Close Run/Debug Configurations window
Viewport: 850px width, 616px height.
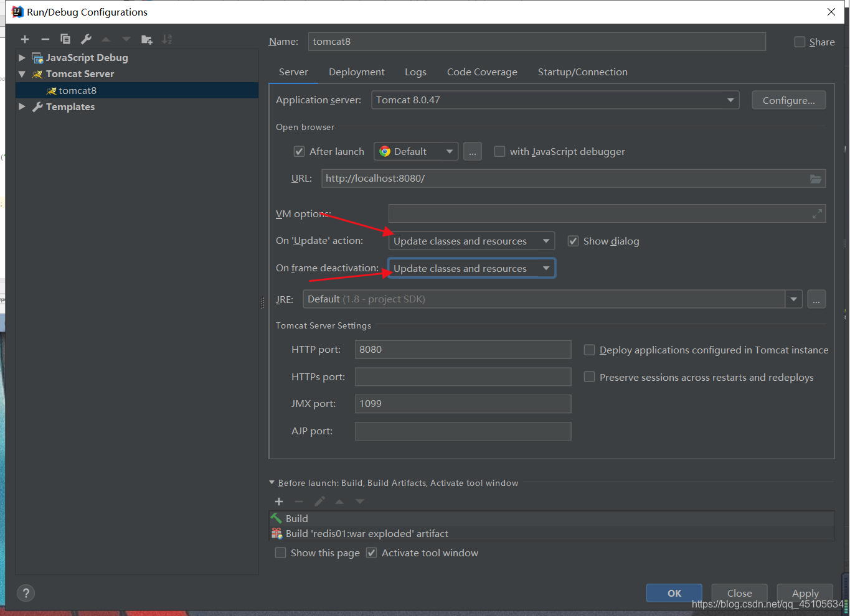(831, 12)
